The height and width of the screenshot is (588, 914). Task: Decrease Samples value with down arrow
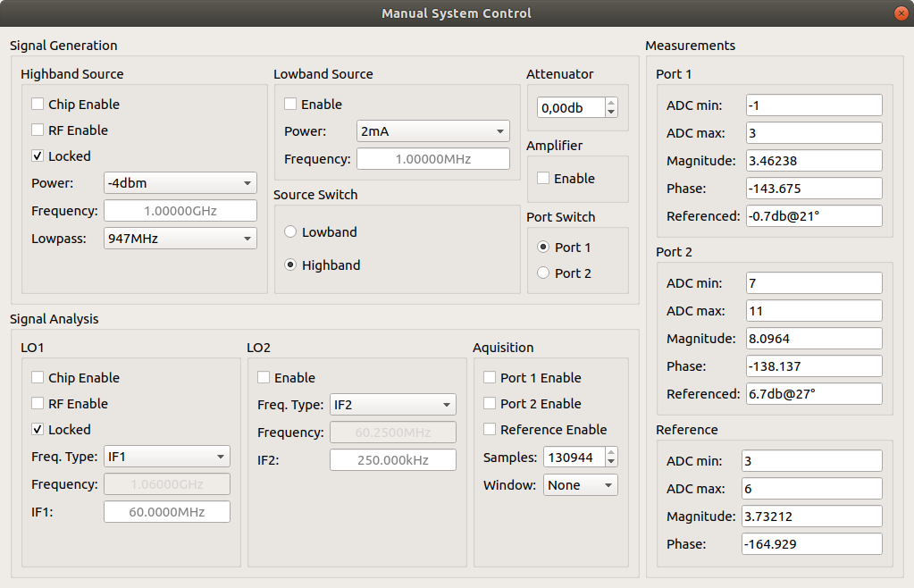[611, 462]
